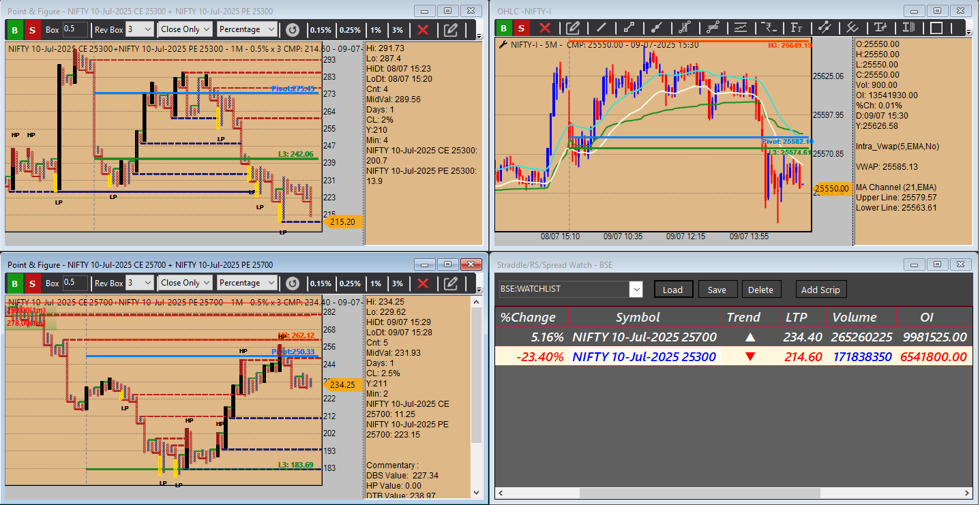
Task: Click the crossed parallel lines icon in OHLC toolbar
Action: (852, 28)
